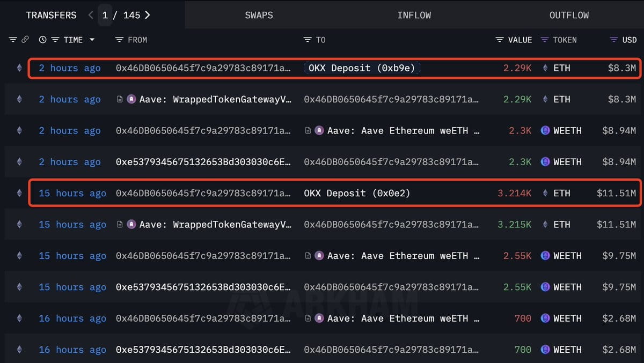The width and height of the screenshot is (644, 363).
Task: Click Ethereum chain icon in OKX Deposit (0x0e2) row
Action: click(20, 193)
